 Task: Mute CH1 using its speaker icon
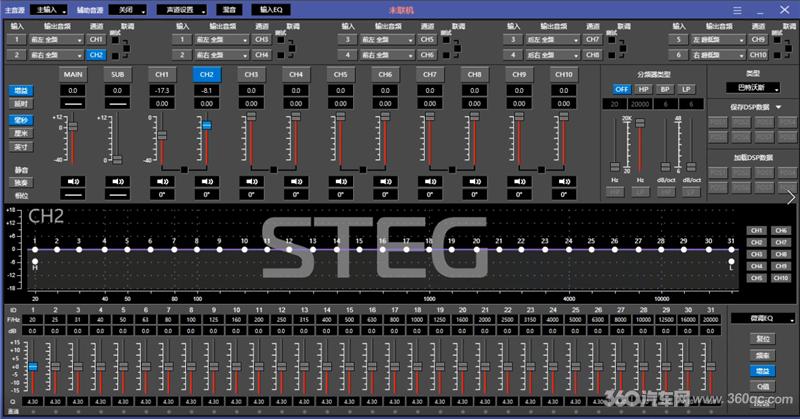(x=162, y=181)
